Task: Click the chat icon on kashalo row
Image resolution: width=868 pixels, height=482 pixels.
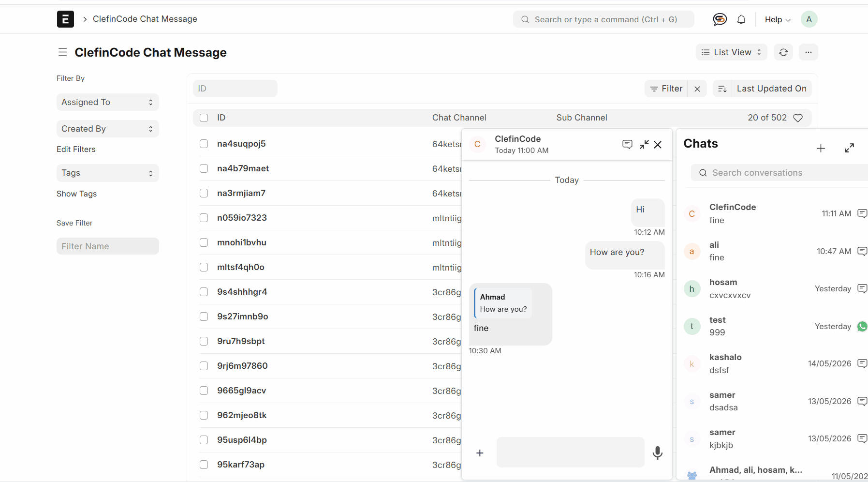Action: click(862, 363)
